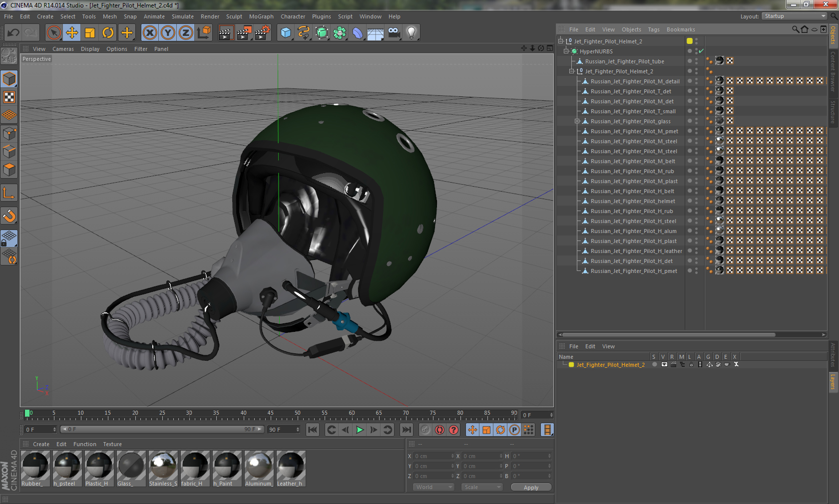Collapse the Jet_Fighter_Pilot_Helmet_2 root object
839x504 pixels.
(561, 41)
